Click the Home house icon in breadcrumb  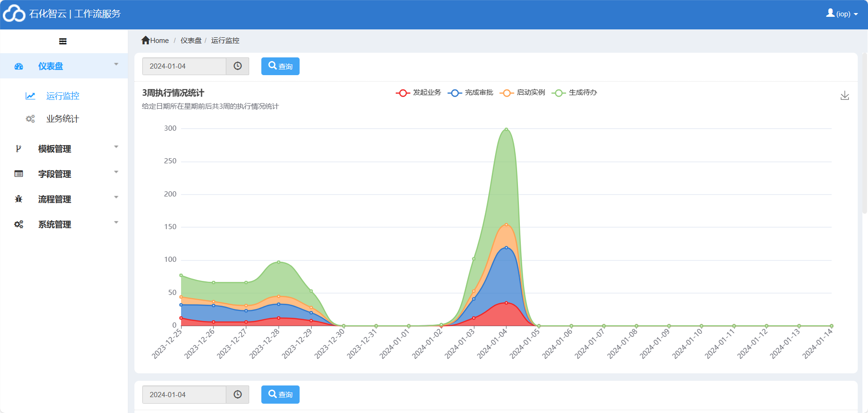pyautogui.click(x=146, y=40)
